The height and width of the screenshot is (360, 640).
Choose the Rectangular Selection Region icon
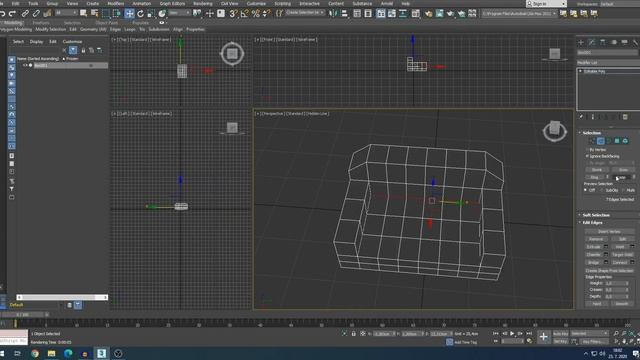pyautogui.click(x=106, y=13)
